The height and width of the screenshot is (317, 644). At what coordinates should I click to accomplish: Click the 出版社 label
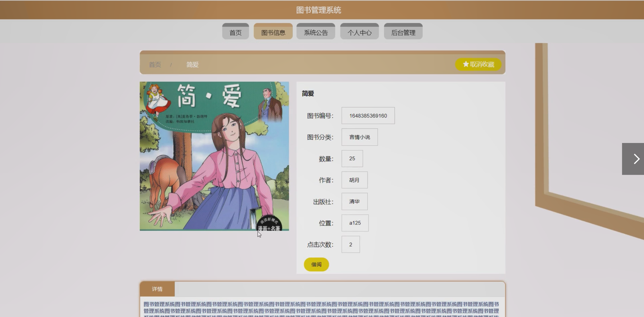pos(323,202)
